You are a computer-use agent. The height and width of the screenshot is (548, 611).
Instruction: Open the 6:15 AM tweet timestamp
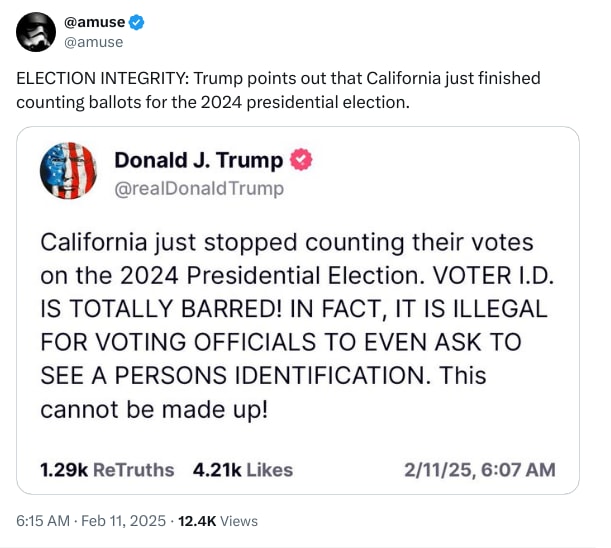43,521
